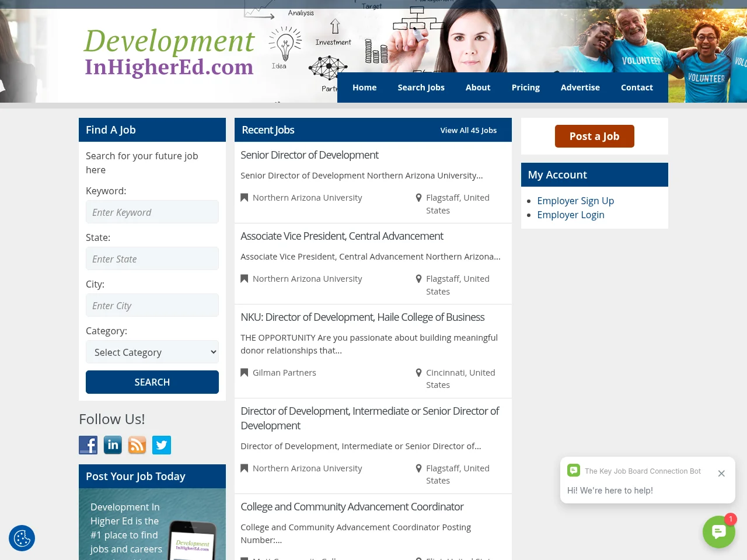Open the Facebook social icon

point(88,445)
